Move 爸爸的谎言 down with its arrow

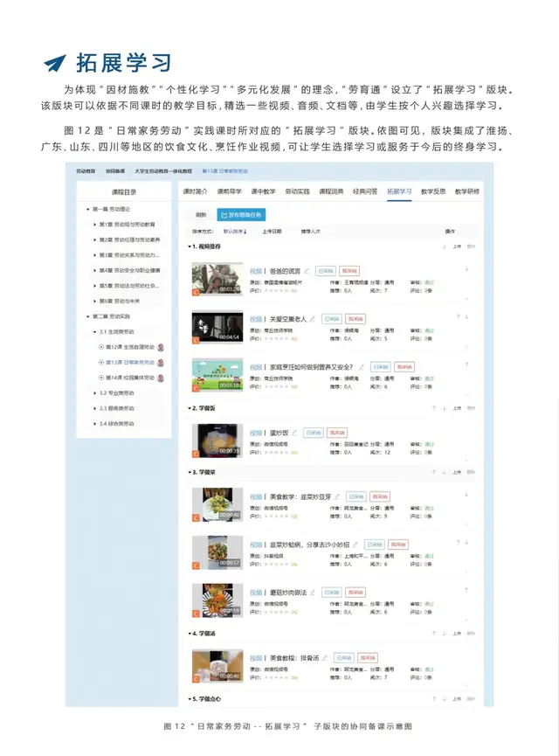[466, 269]
